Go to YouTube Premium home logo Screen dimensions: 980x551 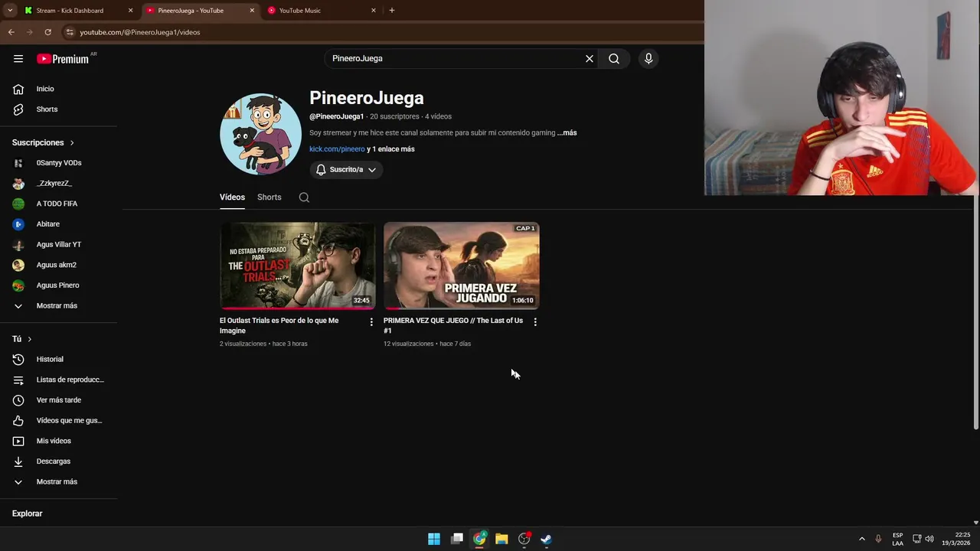coord(63,59)
